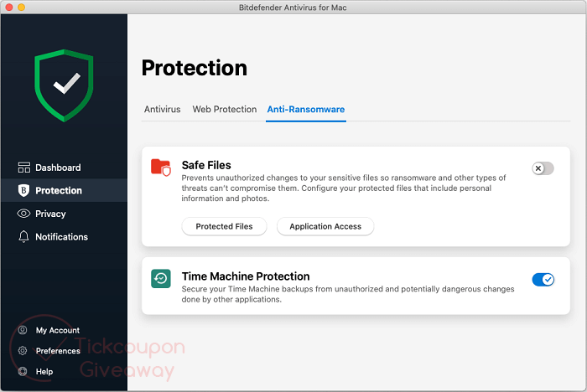The width and height of the screenshot is (587, 392).
Task: Disable the Time Machine Protection toggle
Action: pyautogui.click(x=543, y=280)
